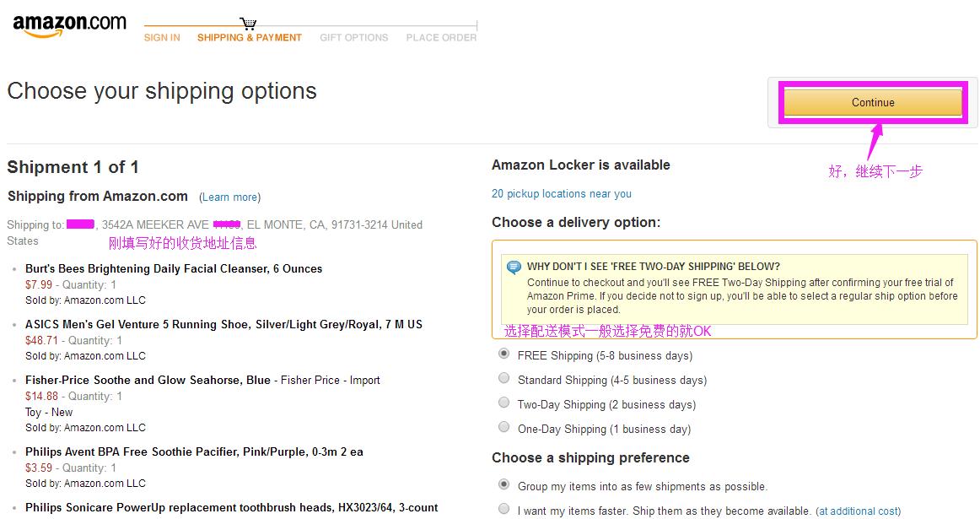Image resolution: width=980 pixels, height=519 pixels.
Task: Click Fisher-Price Soothe and Glow Seahorse title
Action: click(x=148, y=381)
